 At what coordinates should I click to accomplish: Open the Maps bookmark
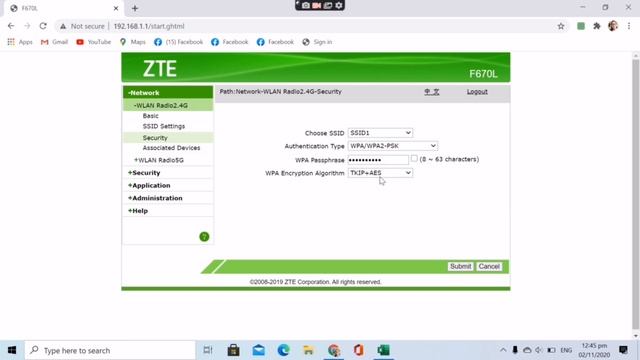tap(133, 42)
